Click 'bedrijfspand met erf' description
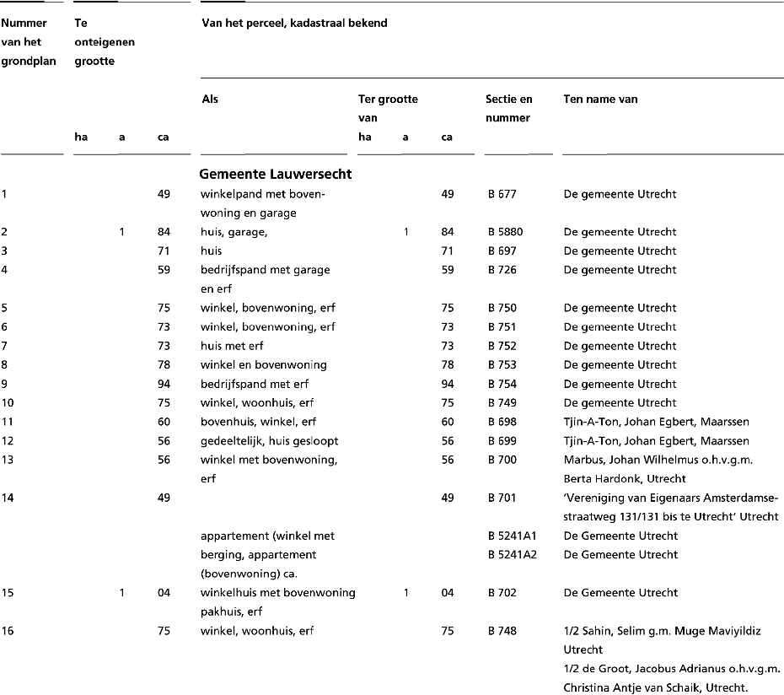Screen dimensions: 784x695 (x=254, y=385)
